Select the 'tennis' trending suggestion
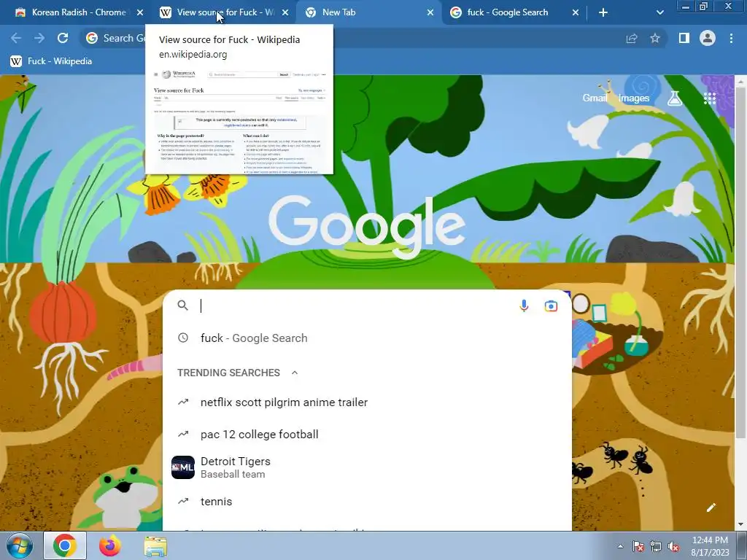Screen dimensions: 747x560 point(367,502)
